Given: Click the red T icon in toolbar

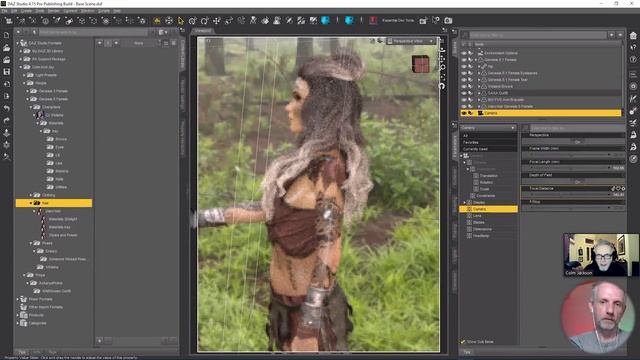Looking at the screenshot, I should coord(373,20).
